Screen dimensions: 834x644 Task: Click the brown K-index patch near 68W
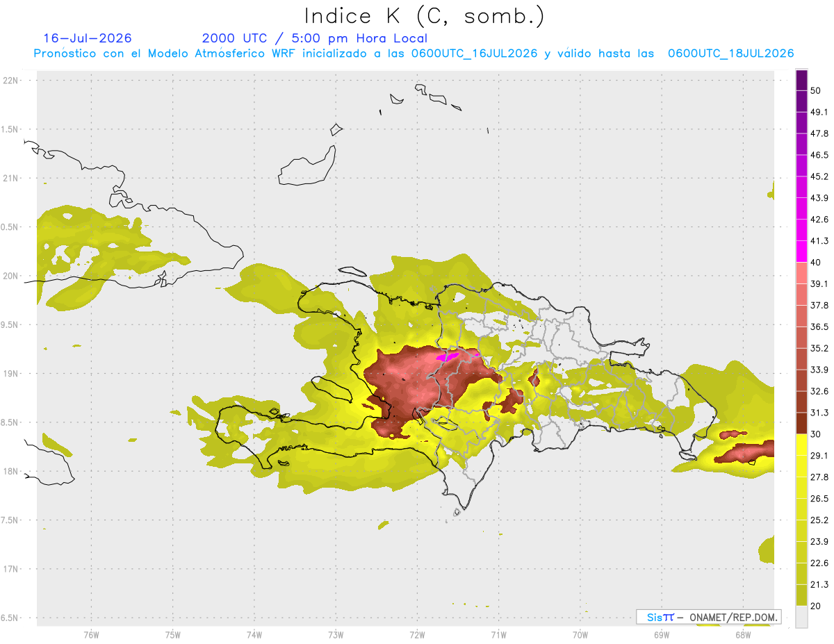(x=745, y=452)
